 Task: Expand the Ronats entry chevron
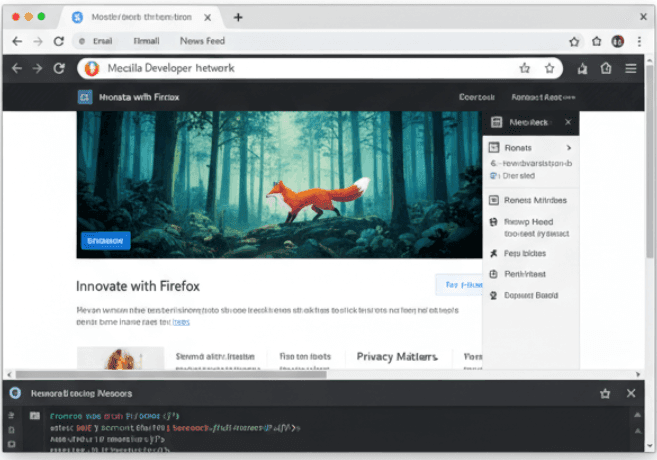point(569,147)
